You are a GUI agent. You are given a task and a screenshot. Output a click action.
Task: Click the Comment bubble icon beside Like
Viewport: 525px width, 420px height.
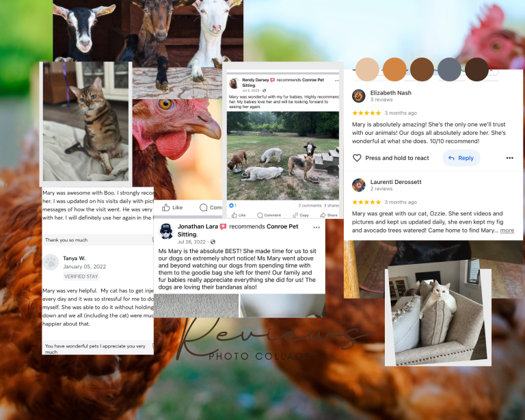[204, 207]
